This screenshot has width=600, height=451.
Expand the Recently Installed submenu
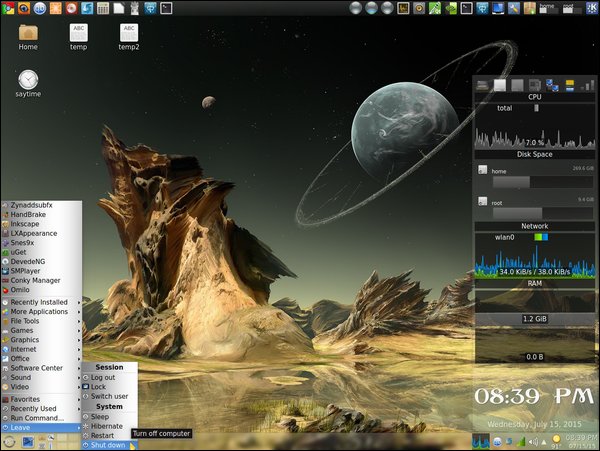point(41,302)
